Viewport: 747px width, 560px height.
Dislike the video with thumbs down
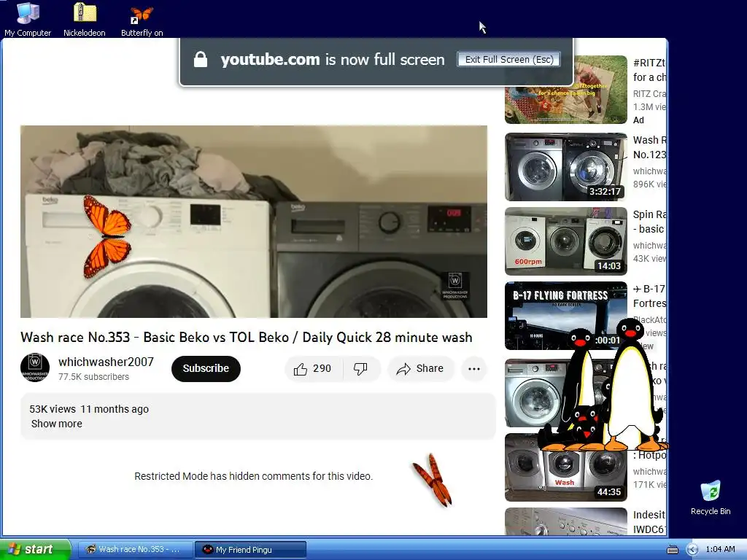click(x=361, y=368)
